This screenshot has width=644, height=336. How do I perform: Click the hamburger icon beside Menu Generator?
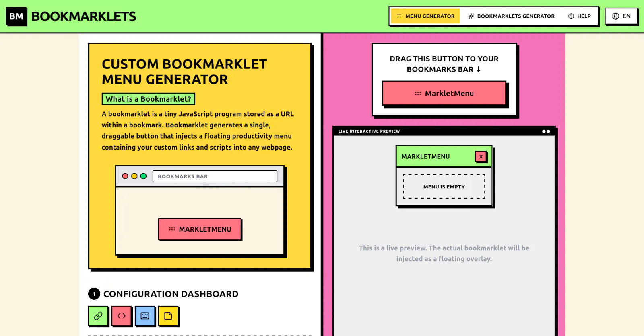[399, 16]
